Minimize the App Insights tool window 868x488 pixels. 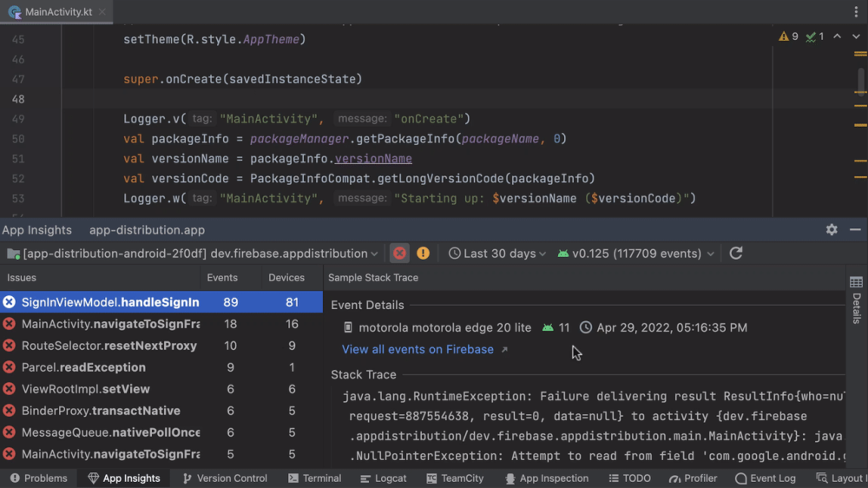click(855, 230)
